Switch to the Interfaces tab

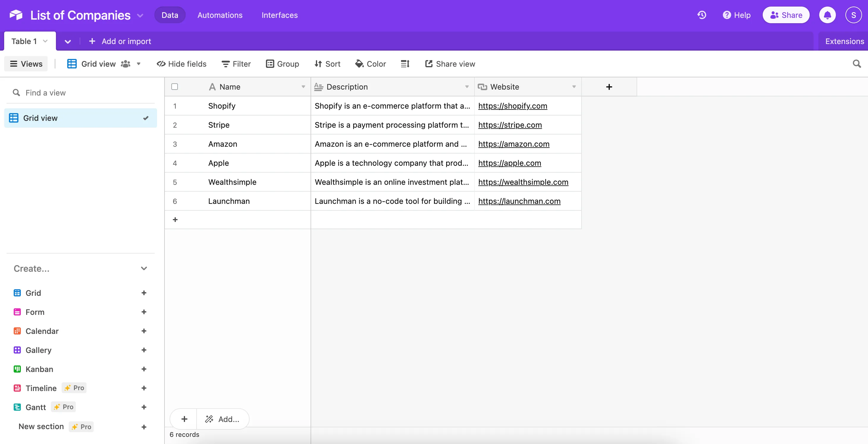tap(279, 15)
